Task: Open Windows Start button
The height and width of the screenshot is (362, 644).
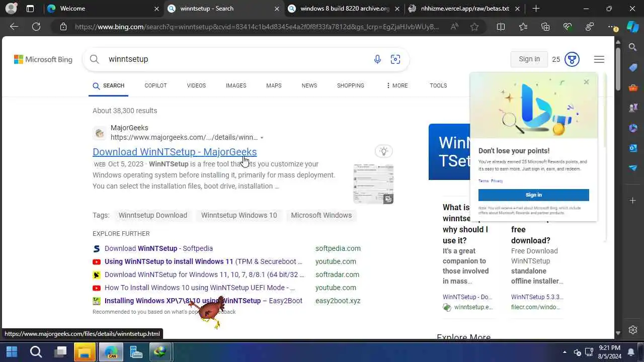Action: [x=12, y=351]
